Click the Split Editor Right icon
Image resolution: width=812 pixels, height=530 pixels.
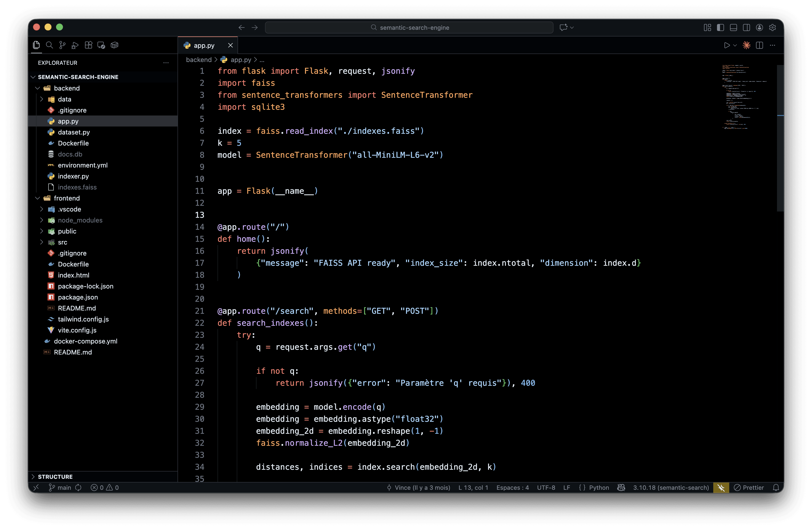point(759,45)
